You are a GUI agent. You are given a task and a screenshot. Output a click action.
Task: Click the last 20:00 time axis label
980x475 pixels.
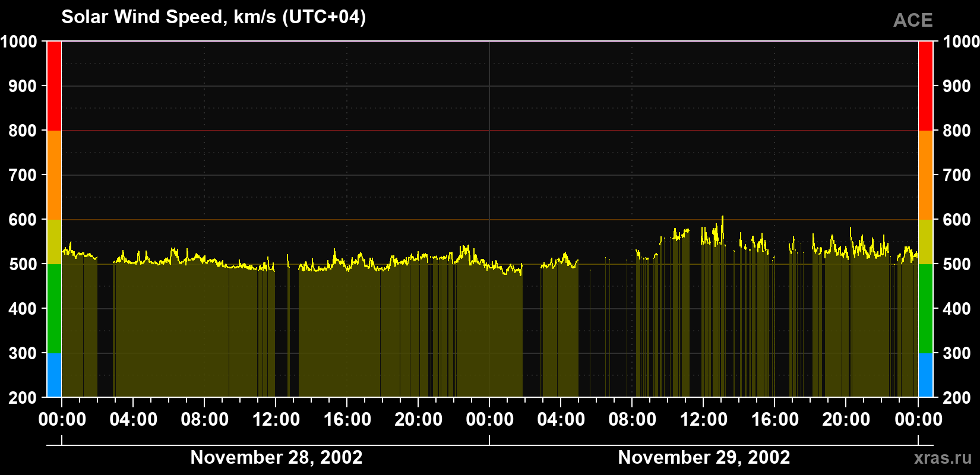tap(846, 420)
